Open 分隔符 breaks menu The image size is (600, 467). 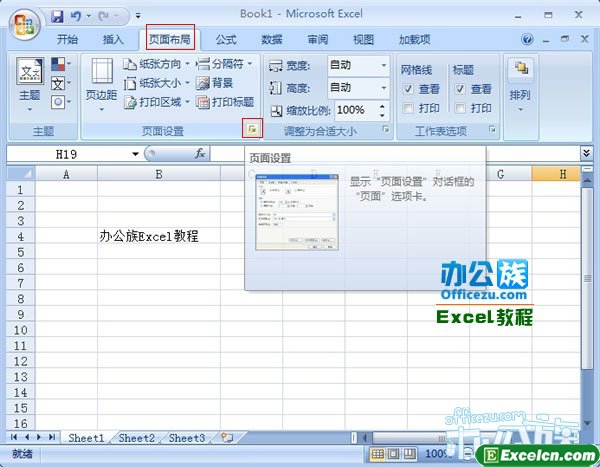point(224,64)
